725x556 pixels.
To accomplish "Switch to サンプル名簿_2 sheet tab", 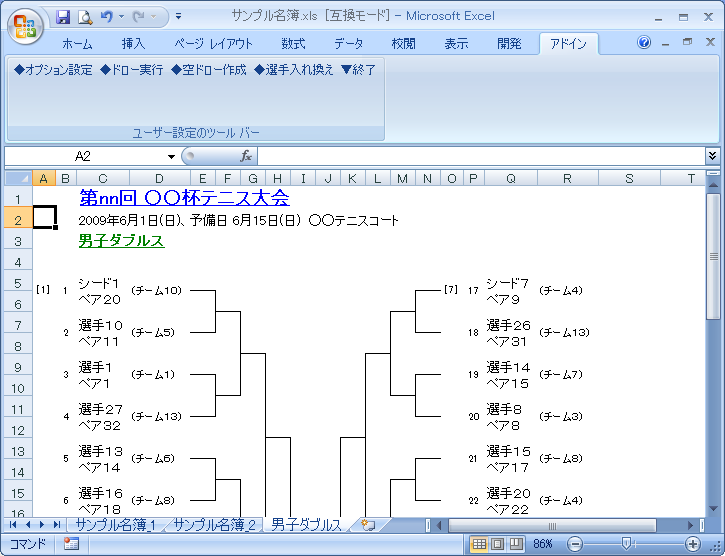I will 215,525.
